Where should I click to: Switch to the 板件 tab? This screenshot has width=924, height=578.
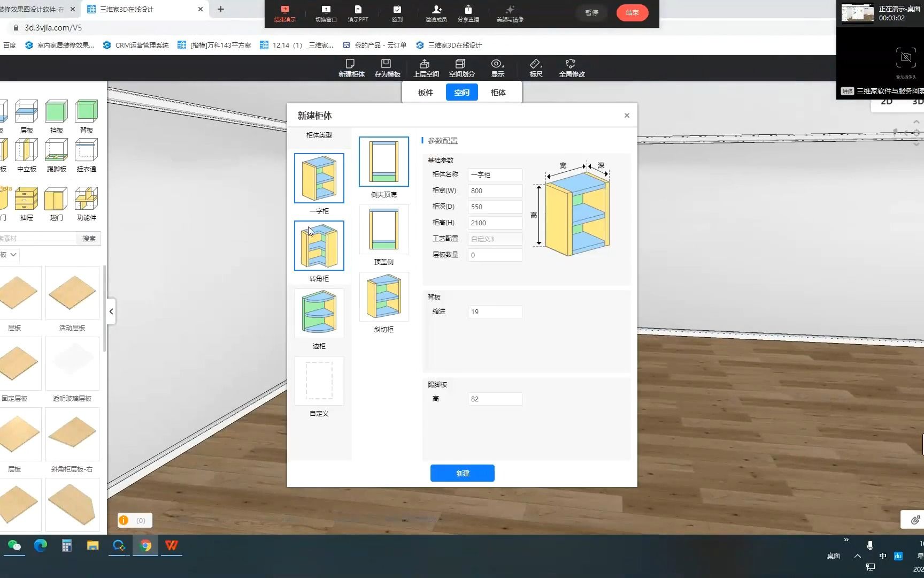425,92
